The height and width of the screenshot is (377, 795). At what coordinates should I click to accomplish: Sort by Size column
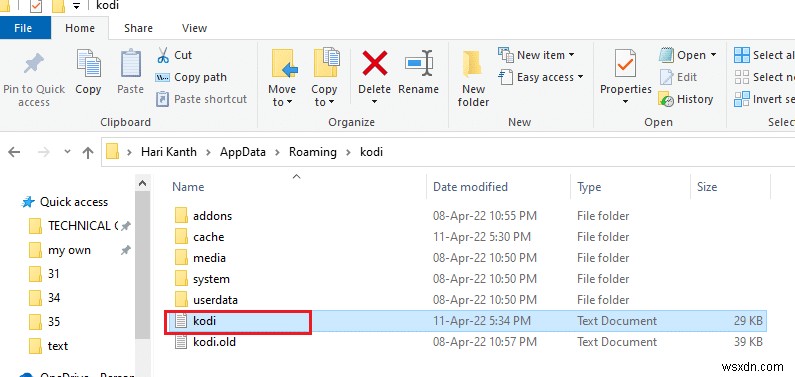pos(707,187)
